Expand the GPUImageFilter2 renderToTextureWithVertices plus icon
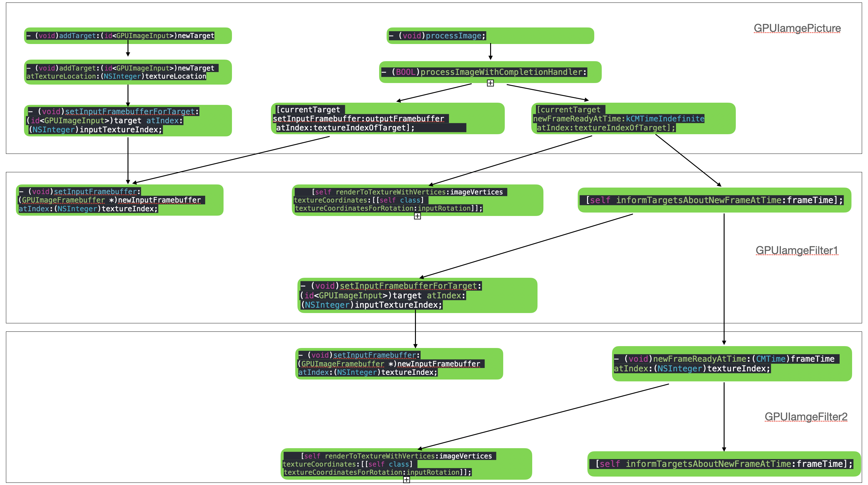Screen dimensions: 868x485 tap(406, 480)
